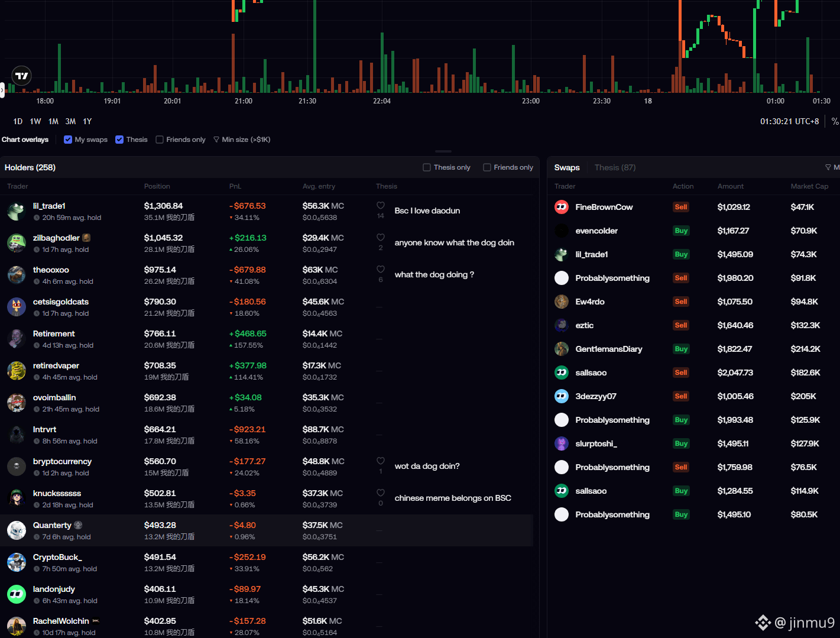The height and width of the screenshot is (638, 840).
Task: Like bryptocurrency's 'wot da dog doin?' thesis
Action: [x=381, y=461]
